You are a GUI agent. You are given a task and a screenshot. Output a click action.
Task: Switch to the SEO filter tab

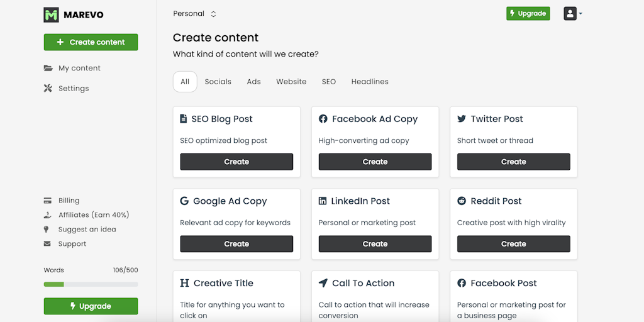tap(329, 82)
